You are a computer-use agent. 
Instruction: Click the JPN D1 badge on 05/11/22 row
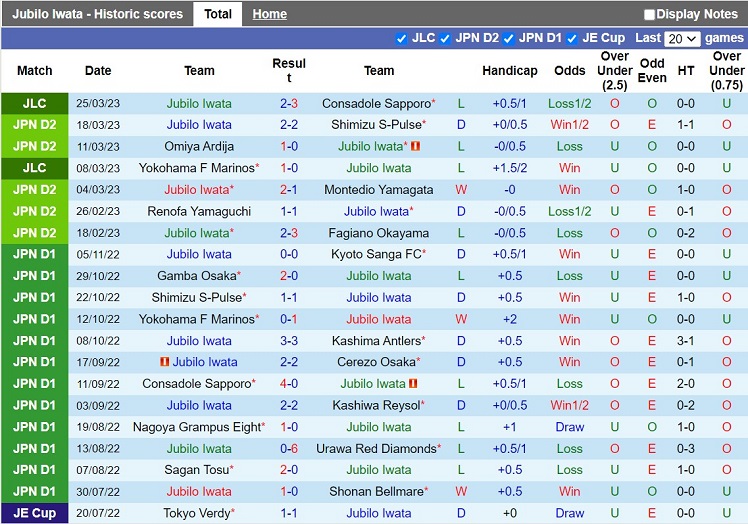(35, 255)
